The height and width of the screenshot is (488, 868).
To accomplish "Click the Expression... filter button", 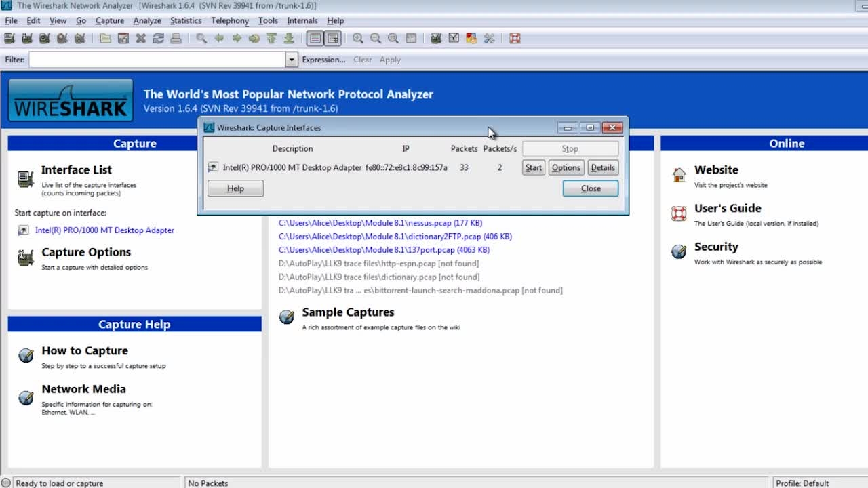I will point(323,60).
